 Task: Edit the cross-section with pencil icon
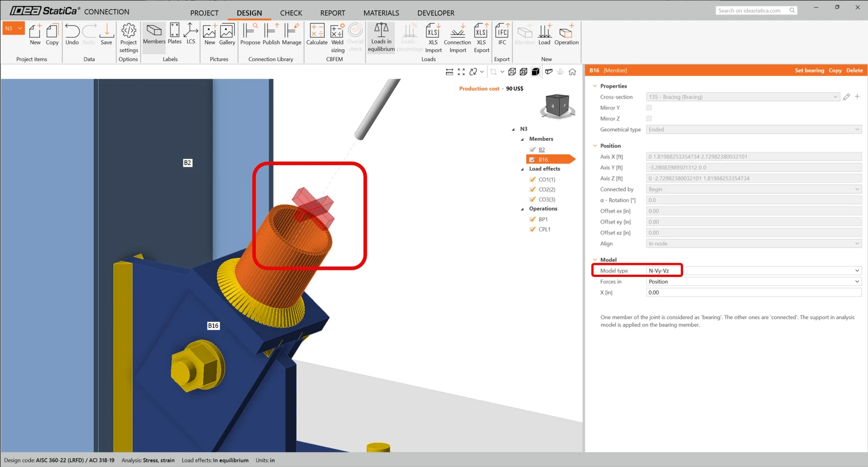pos(846,97)
